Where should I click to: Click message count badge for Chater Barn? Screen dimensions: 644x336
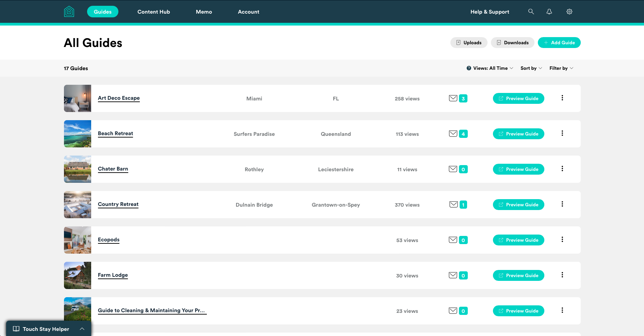(463, 169)
